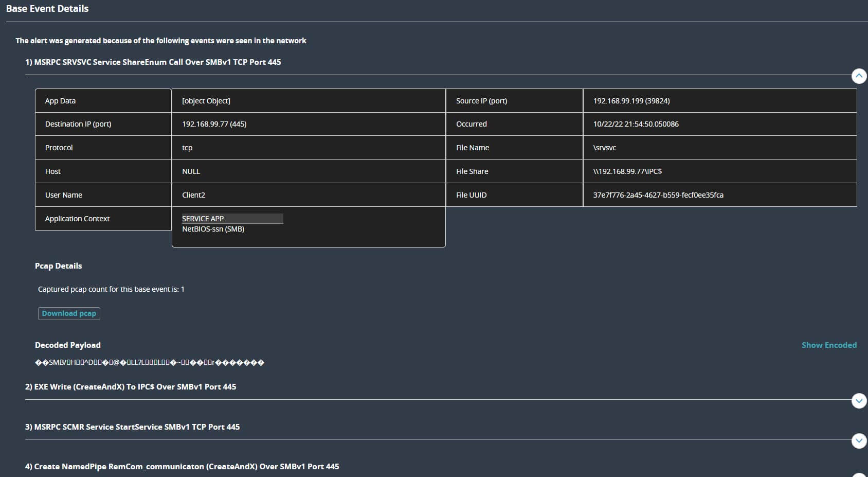This screenshot has width=868, height=477.
Task: Select the occurred timestamp 10/22/22 21:54:50.050086
Action: tap(636, 124)
